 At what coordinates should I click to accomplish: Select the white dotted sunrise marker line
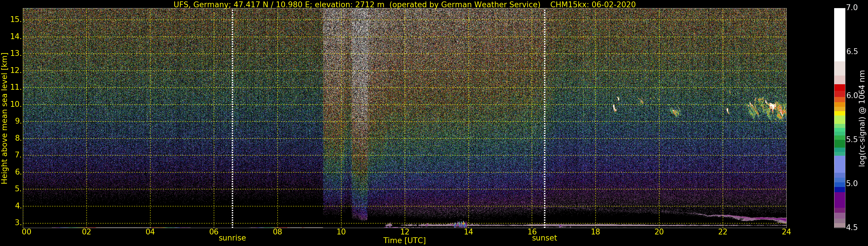[233, 118]
